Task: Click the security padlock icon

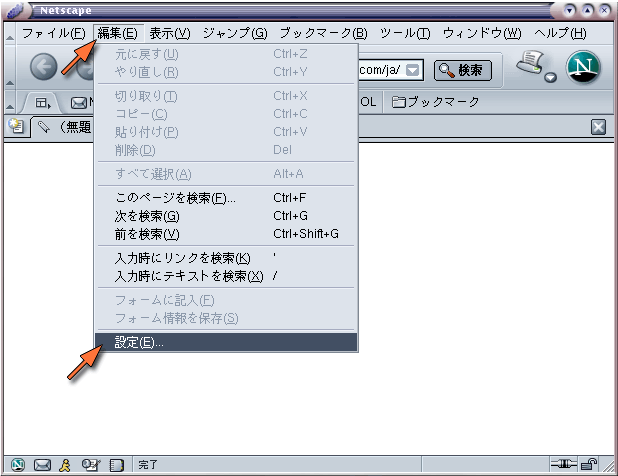Action: (589, 465)
